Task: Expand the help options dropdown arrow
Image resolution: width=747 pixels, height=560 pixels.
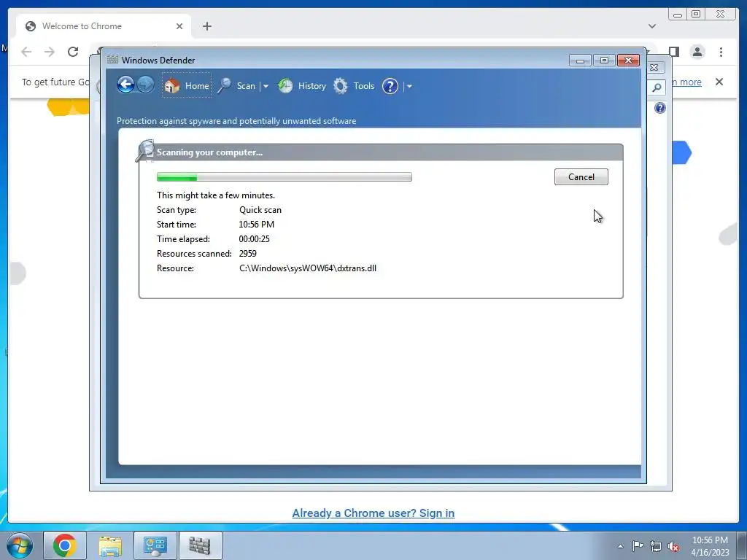Action: click(x=409, y=86)
